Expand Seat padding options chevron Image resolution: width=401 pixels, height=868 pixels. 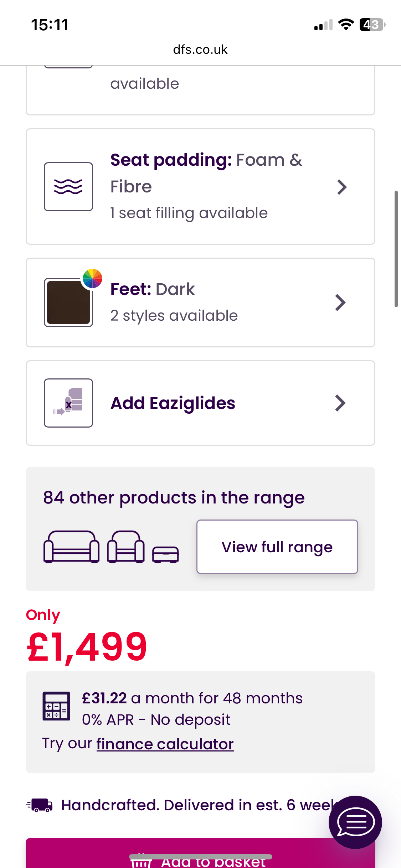pos(341,187)
